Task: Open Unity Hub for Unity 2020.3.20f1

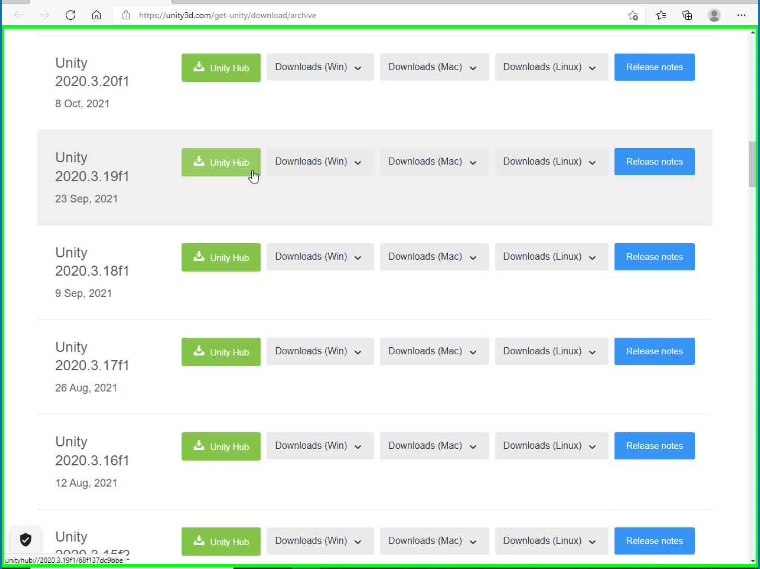Action: point(221,67)
